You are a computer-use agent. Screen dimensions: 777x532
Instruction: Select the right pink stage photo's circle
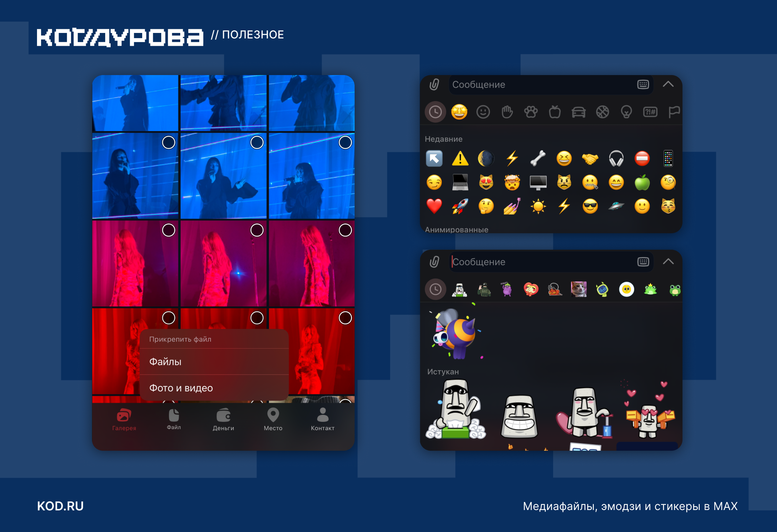pos(345,230)
